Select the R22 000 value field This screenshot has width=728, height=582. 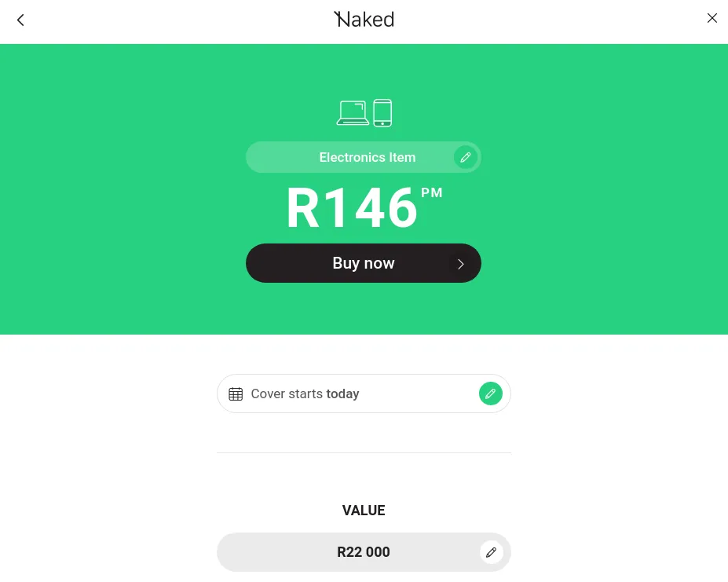tap(364, 552)
